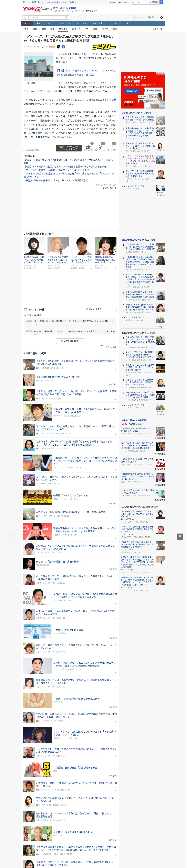Share the article on Facebook
The height and width of the screenshot is (868, 186).
(63, 47)
